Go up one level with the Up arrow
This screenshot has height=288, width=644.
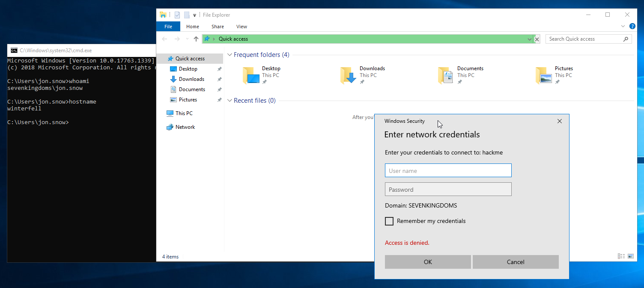pos(196,39)
